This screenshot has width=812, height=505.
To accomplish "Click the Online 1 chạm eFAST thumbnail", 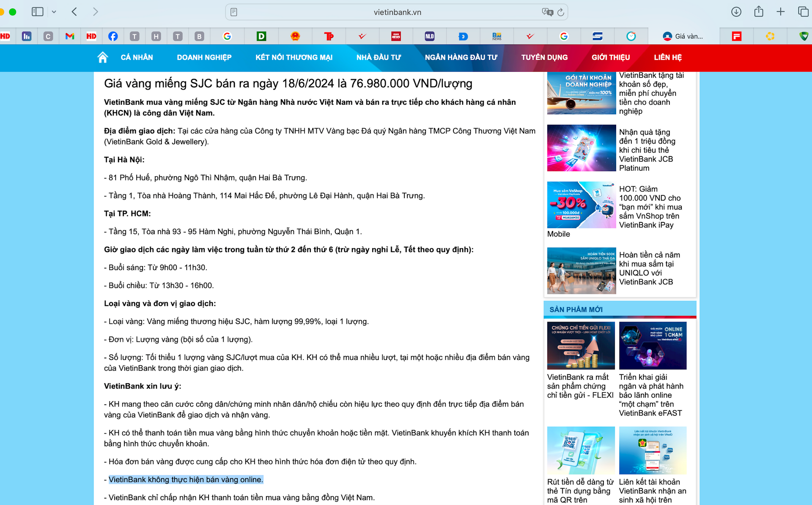I will (653, 346).
